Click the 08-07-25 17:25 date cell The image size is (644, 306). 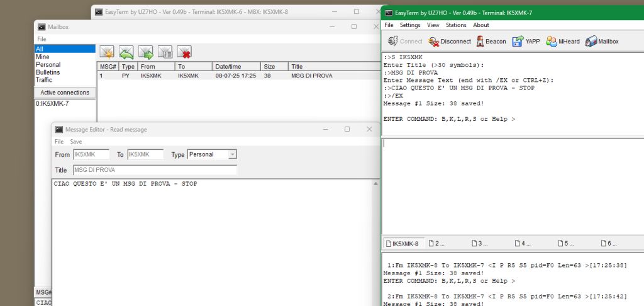coord(236,76)
